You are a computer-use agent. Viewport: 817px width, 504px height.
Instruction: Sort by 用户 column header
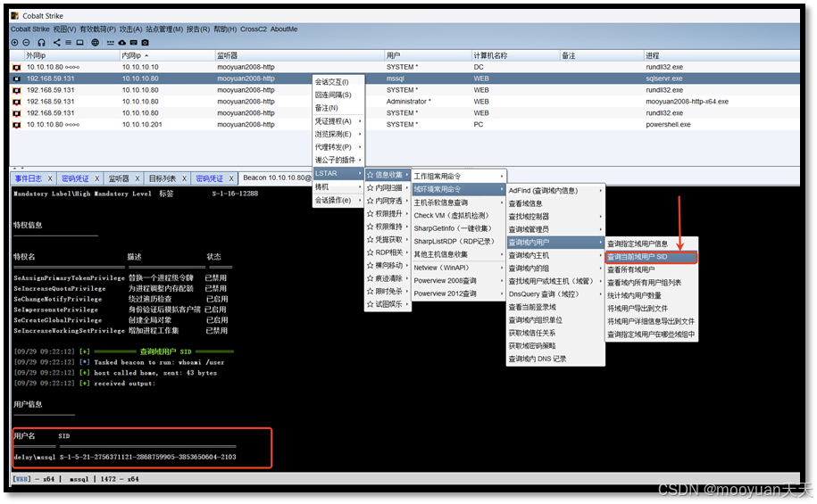pos(428,55)
